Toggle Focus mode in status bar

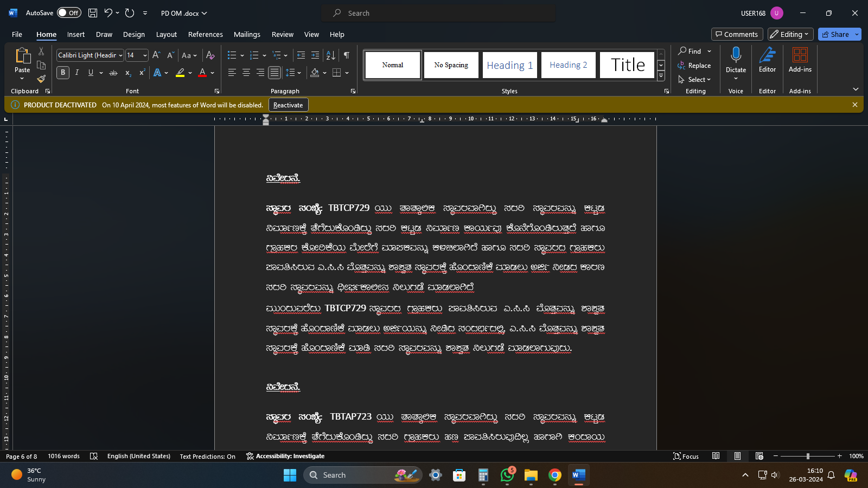[x=686, y=456]
